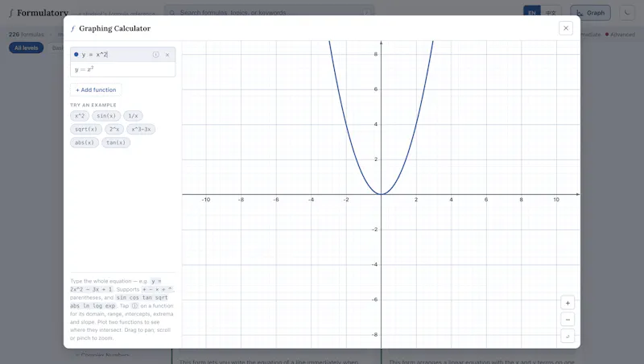Image resolution: width=644 pixels, height=364 pixels.
Task: Try the tan(x) example
Action: click(116, 143)
